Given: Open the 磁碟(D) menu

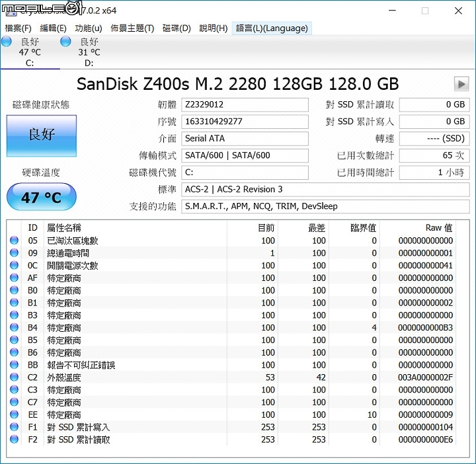Looking at the screenshot, I should pos(177,28).
